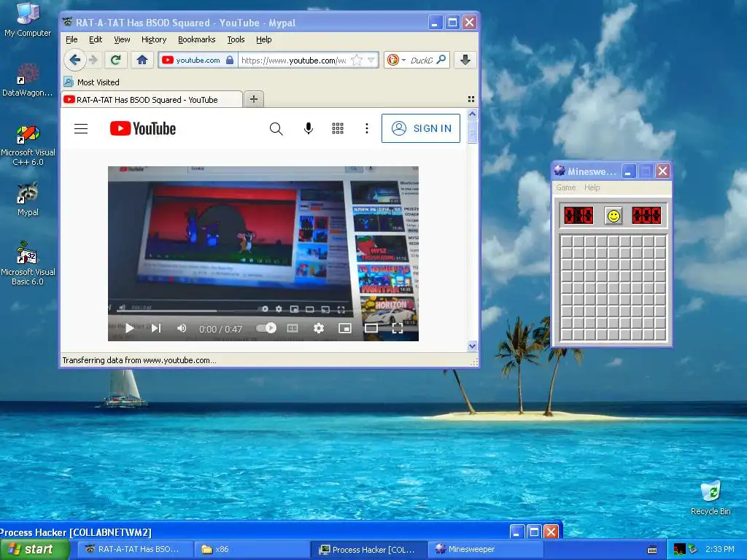
Task: Open the History menu in Mypal
Action: pyautogui.click(x=154, y=39)
